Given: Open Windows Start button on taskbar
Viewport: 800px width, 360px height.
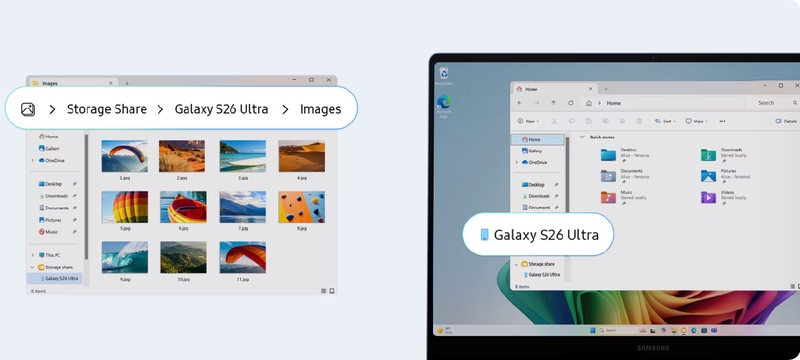Looking at the screenshot, I should pos(592,330).
